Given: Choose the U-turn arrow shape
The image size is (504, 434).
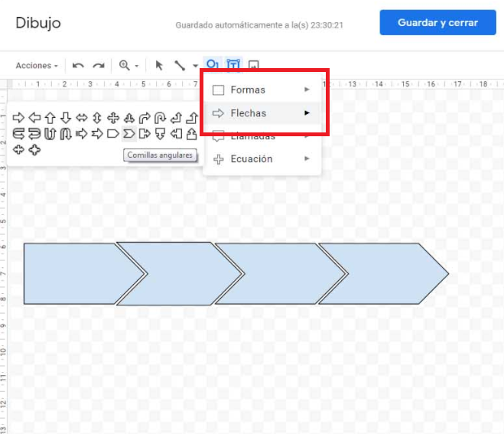Looking at the screenshot, I should click(160, 118).
